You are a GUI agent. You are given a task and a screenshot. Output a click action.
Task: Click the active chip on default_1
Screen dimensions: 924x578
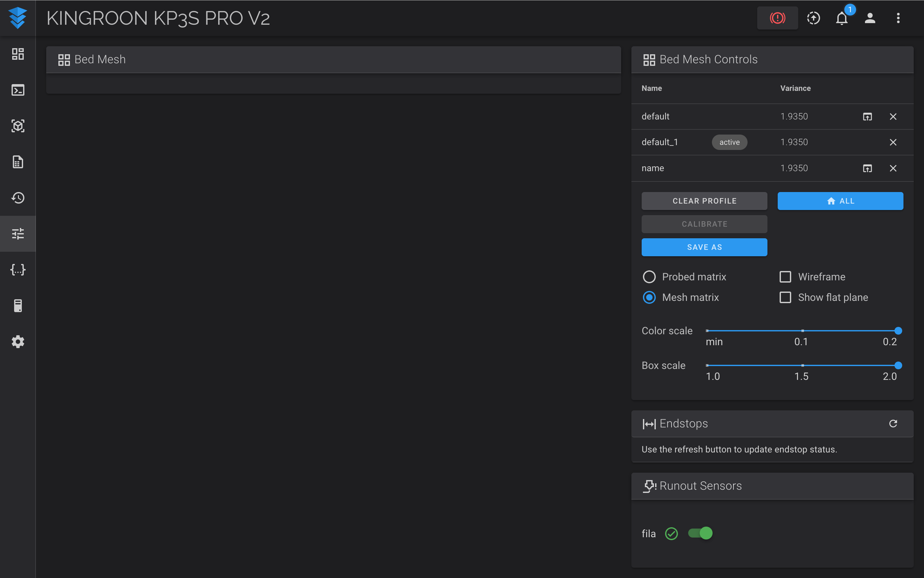729,142
